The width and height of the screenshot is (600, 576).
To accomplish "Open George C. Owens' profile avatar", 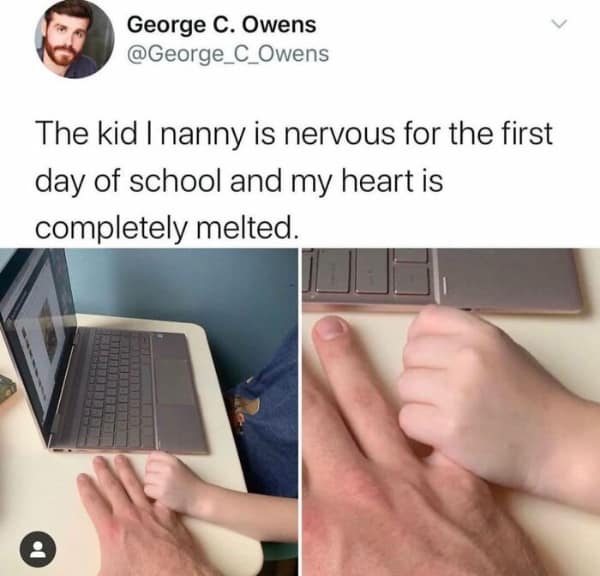I will pyautogui.click(x=74, y=39).
